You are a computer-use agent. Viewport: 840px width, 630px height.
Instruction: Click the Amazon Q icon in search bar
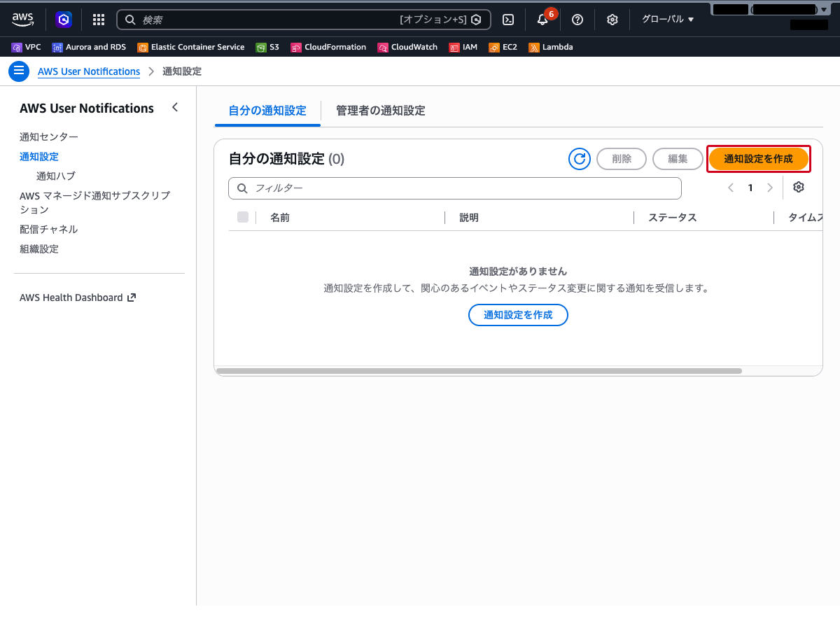476,20
